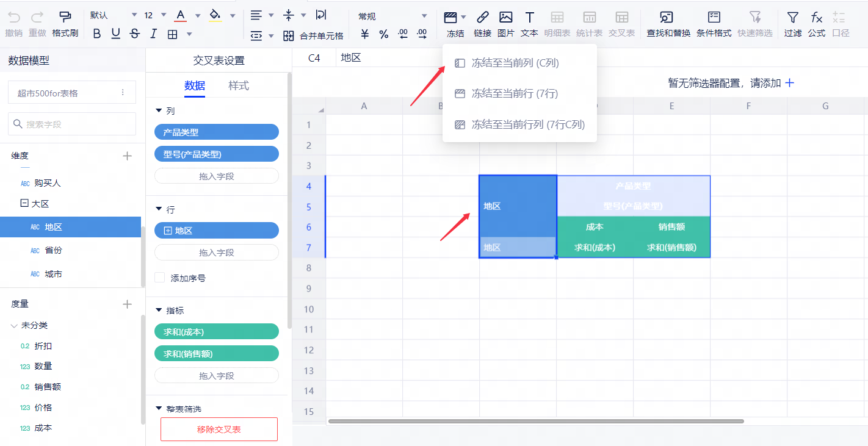
Task: Open the number format (常规) dropdown
Action: click(x=424, y=16)
